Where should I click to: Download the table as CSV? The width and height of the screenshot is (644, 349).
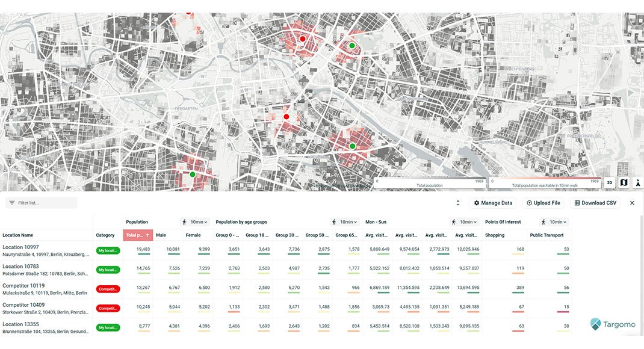pyautogui.click(x=595, y=203)
